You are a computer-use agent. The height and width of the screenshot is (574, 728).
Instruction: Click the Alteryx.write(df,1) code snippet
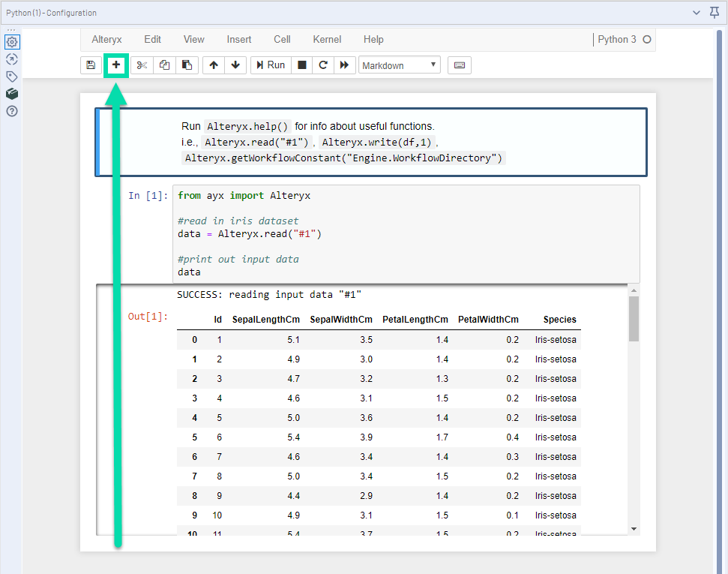376,143
